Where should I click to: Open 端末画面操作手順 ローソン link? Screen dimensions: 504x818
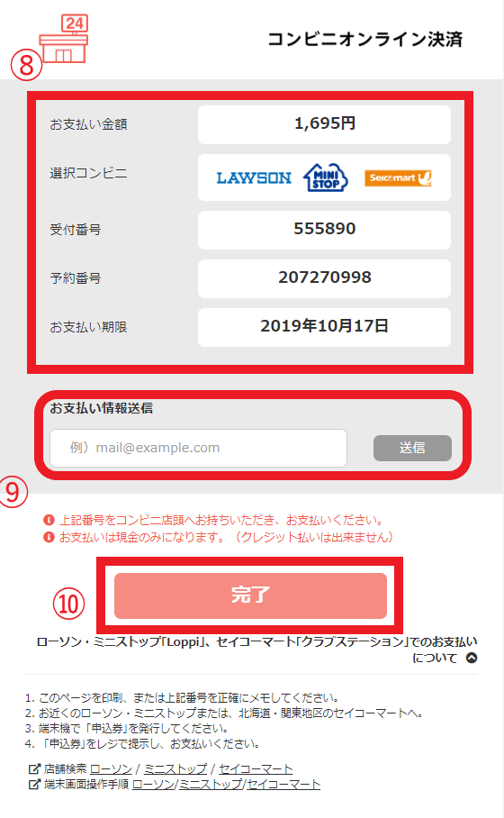click(153, 784)
